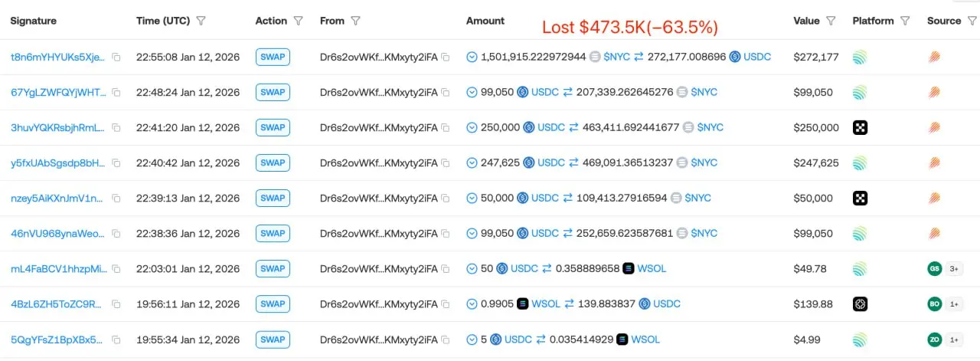Image resolution: width=980 pixels, height=361 pixels.
Task: Copy From address in 22:41:20 row
Action: [x=446, y=127]
